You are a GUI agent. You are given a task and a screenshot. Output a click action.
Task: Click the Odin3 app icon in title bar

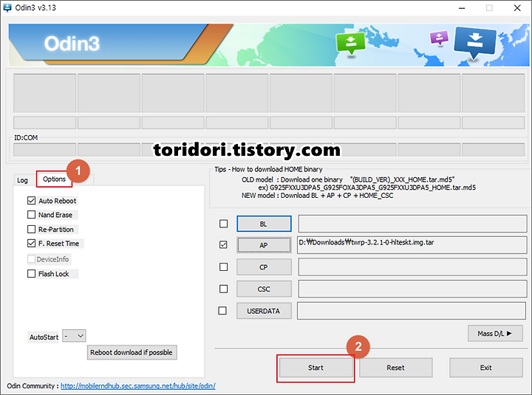7,7
